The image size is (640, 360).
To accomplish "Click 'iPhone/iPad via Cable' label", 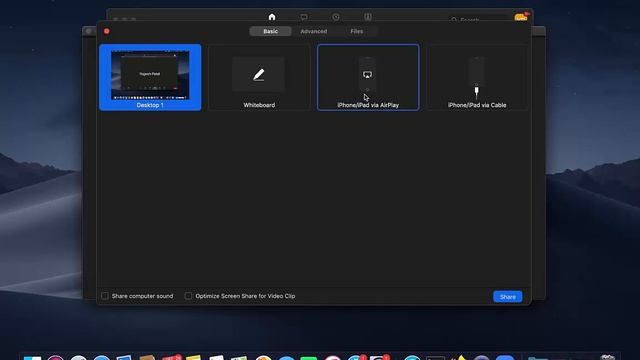I will click(x=477, y=105).
